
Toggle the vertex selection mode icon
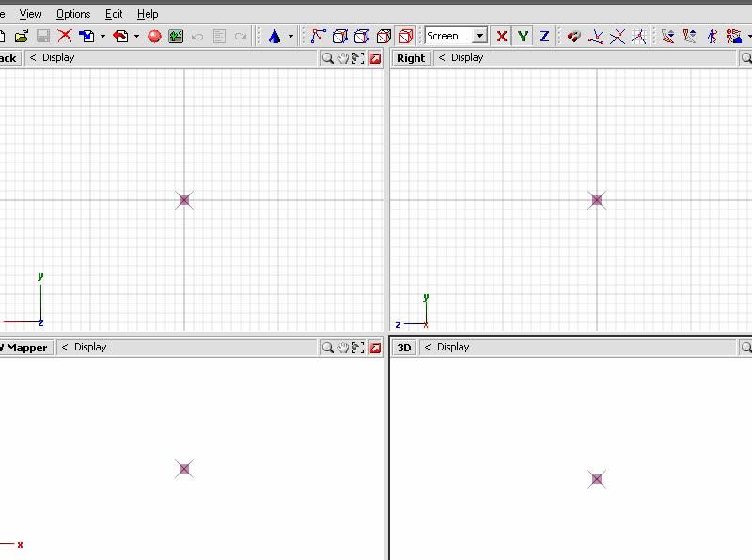318,37
